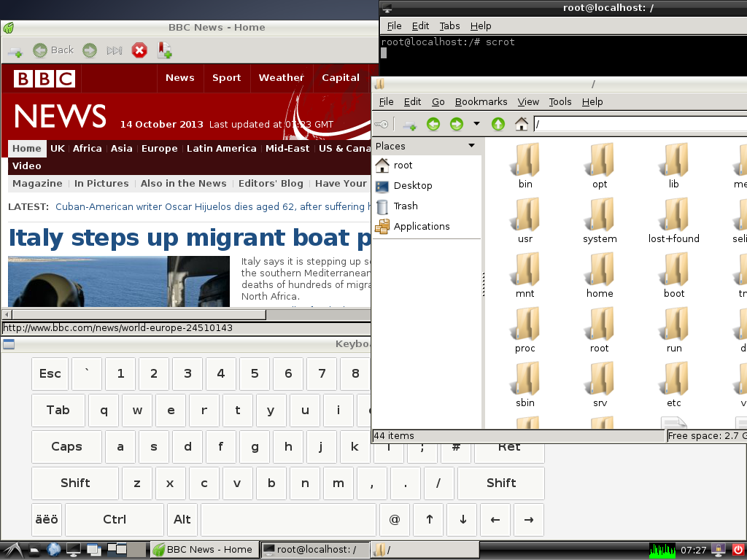Select the boot folder
Screen dimensions: 747x560
point(673,275)
